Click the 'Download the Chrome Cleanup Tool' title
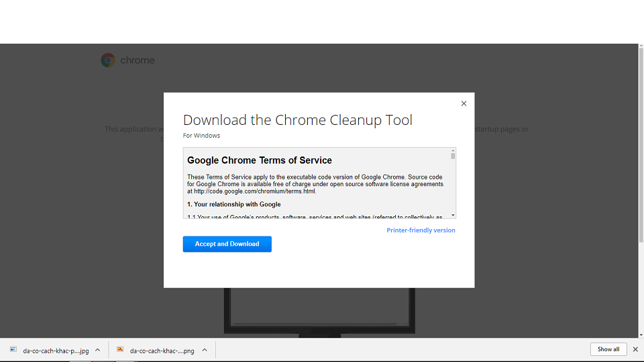This screenshot has height=362, width=644. 298,120
